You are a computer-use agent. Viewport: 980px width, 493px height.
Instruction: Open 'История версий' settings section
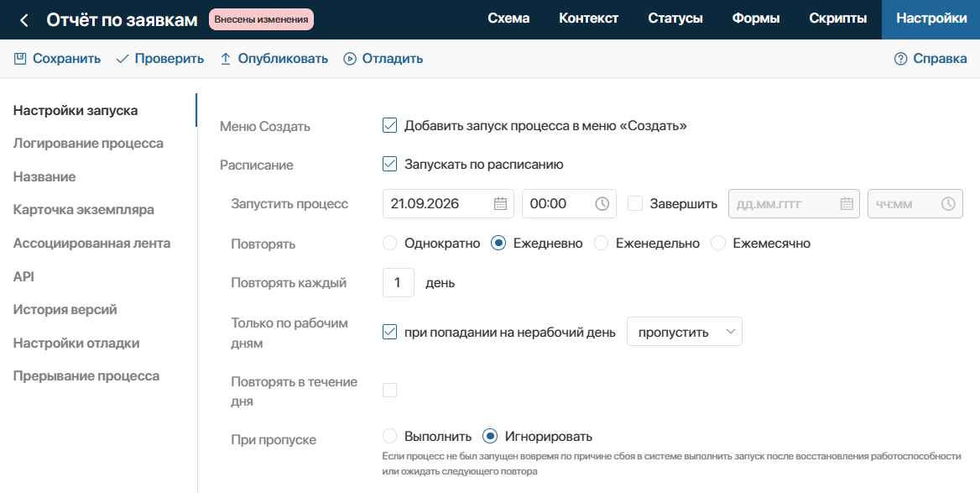(65, 310)
